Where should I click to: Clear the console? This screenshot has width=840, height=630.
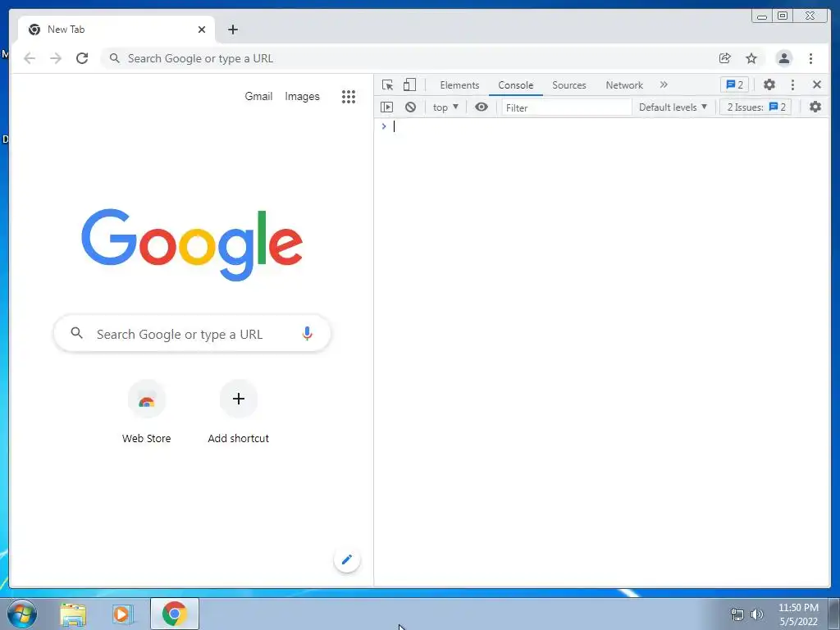(410, 107)
